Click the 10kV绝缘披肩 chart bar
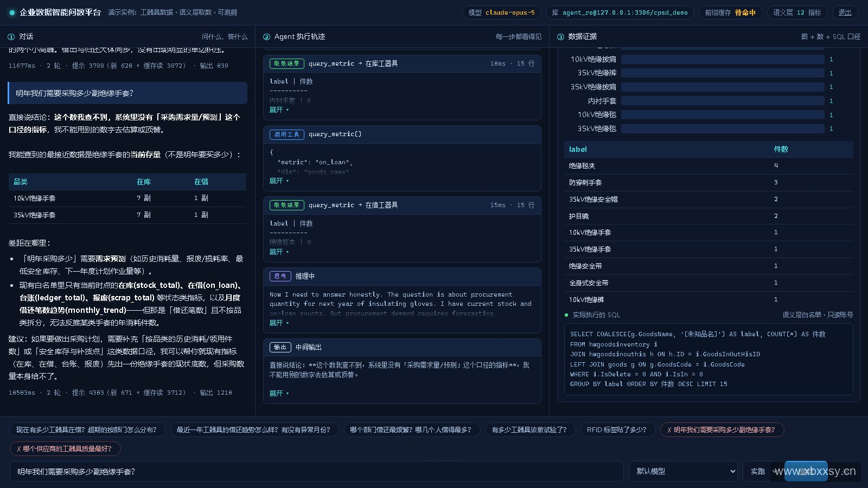The image size is (868, 488). tap(723, 59)
